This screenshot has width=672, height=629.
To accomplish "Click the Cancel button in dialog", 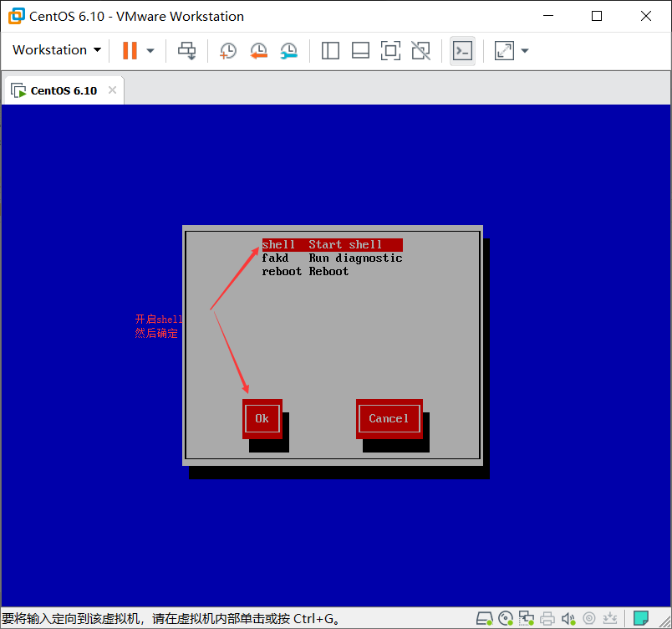I will point(389,419).
